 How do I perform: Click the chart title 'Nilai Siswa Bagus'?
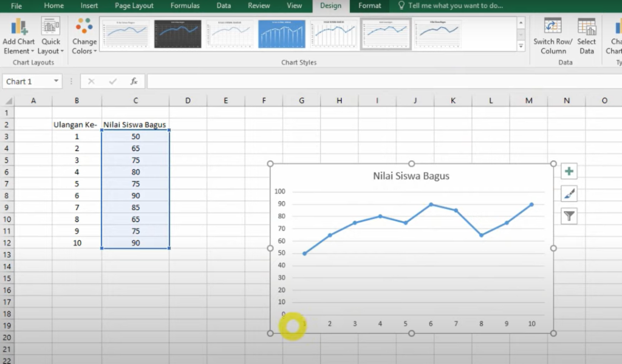411,176
